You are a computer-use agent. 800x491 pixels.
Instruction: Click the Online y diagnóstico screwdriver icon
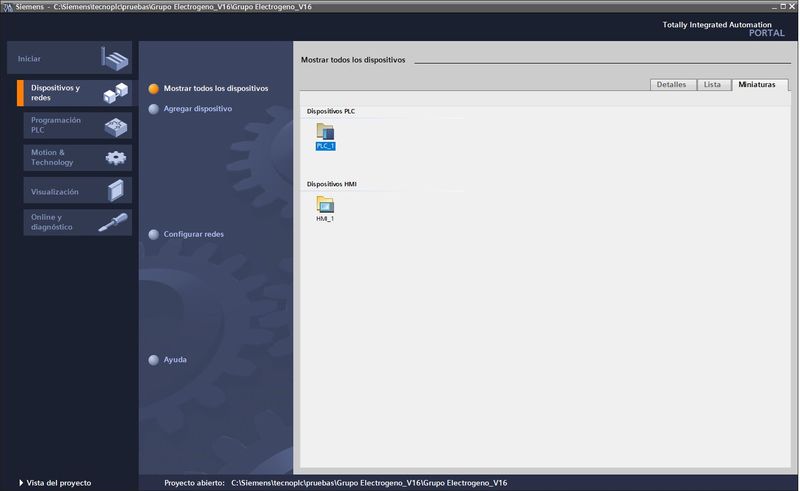point(113,223)
